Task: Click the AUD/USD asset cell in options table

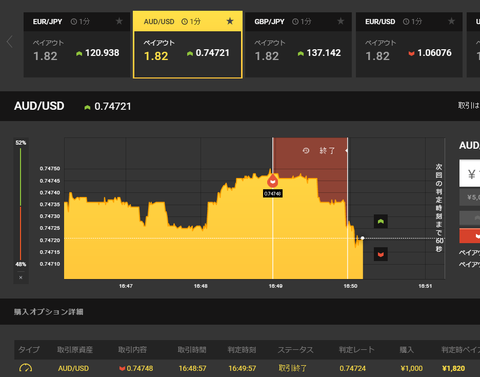Action: tap(73, 368)
